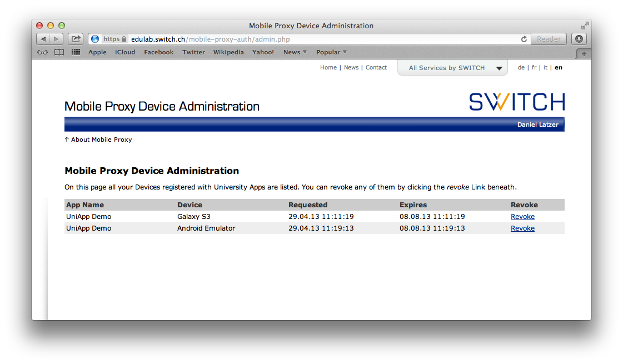Open Top Sites grid icon

tap(76, 52)
